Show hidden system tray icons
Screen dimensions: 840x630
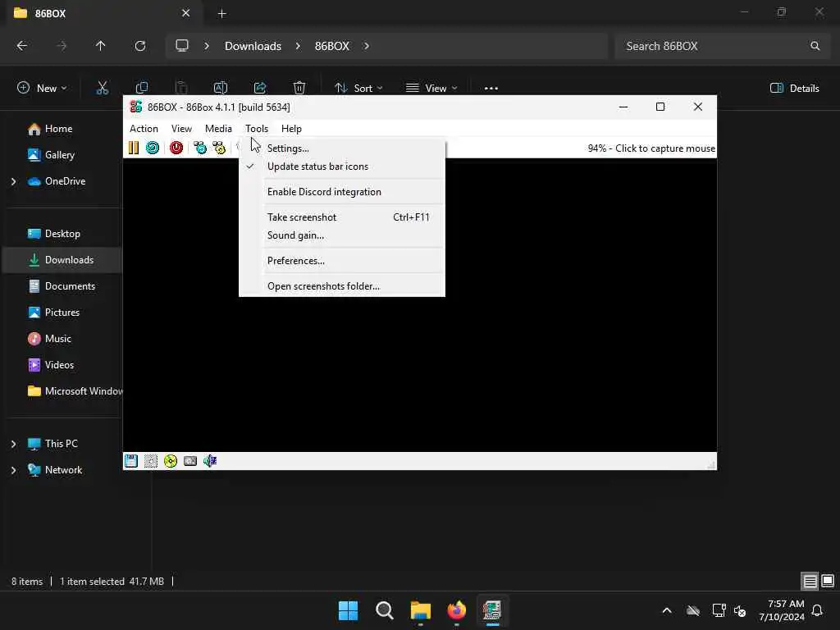pyautogui.click(x=667, y=610)
